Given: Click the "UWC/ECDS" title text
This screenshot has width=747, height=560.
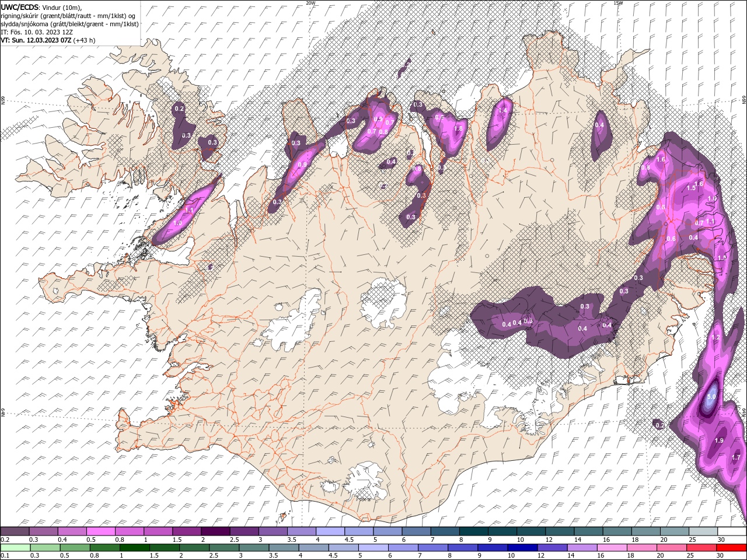Looking at the screenshot, I should [x=20, y=6].
